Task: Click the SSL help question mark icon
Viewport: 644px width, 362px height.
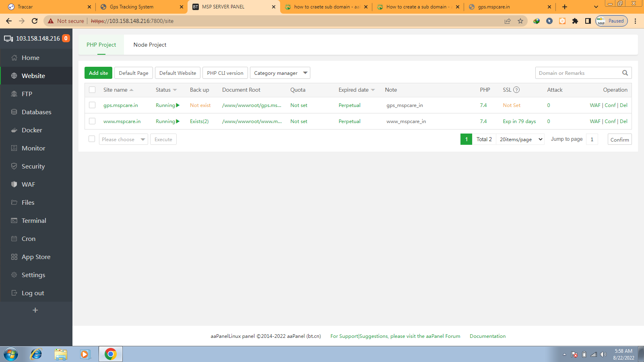Action: click(516, 90)
